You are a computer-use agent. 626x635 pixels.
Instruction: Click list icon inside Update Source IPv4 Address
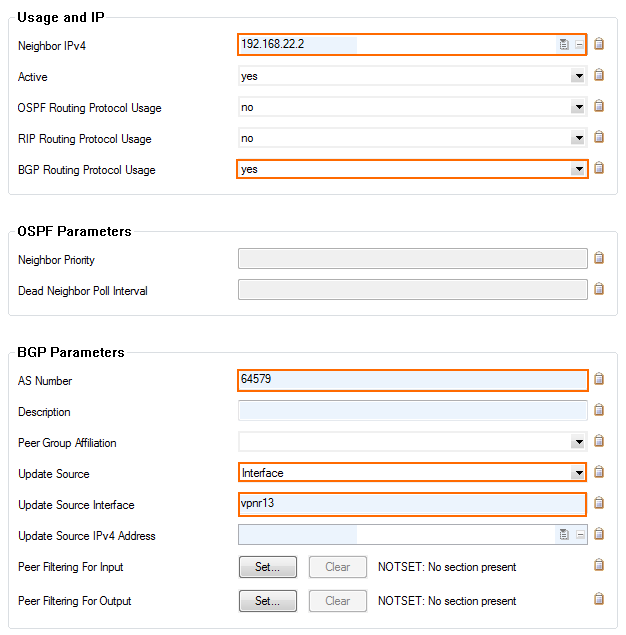(x=564, y=535)
